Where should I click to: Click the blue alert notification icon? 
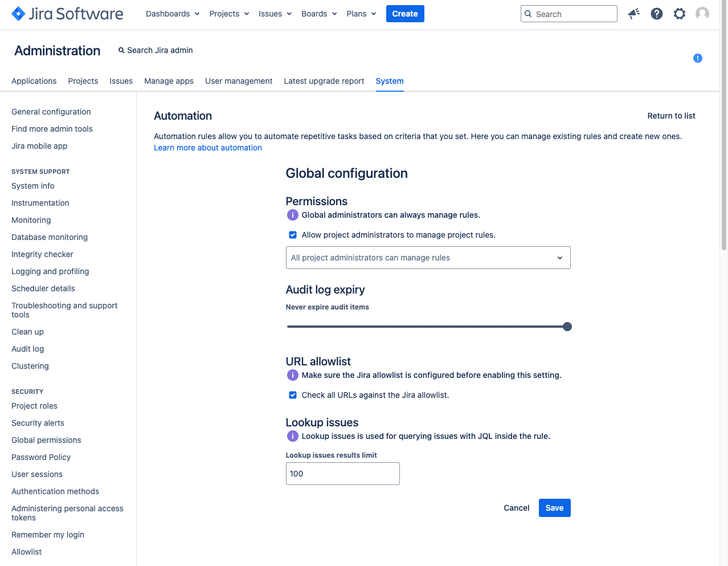click(697, 58)
